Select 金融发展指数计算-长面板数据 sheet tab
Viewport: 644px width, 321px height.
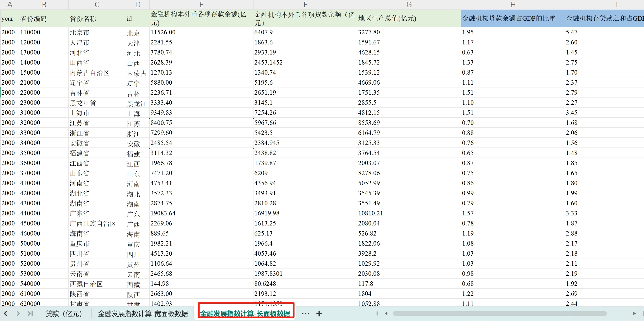click(245, 314)
